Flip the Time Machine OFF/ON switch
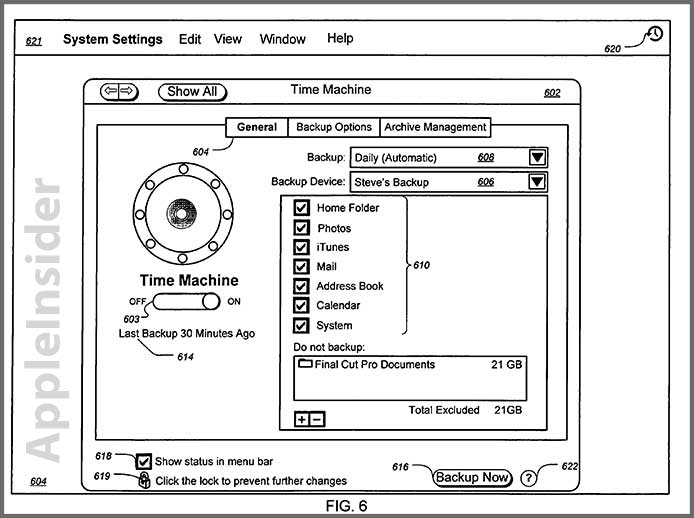The image size is (694, 518). click(186, 302)
